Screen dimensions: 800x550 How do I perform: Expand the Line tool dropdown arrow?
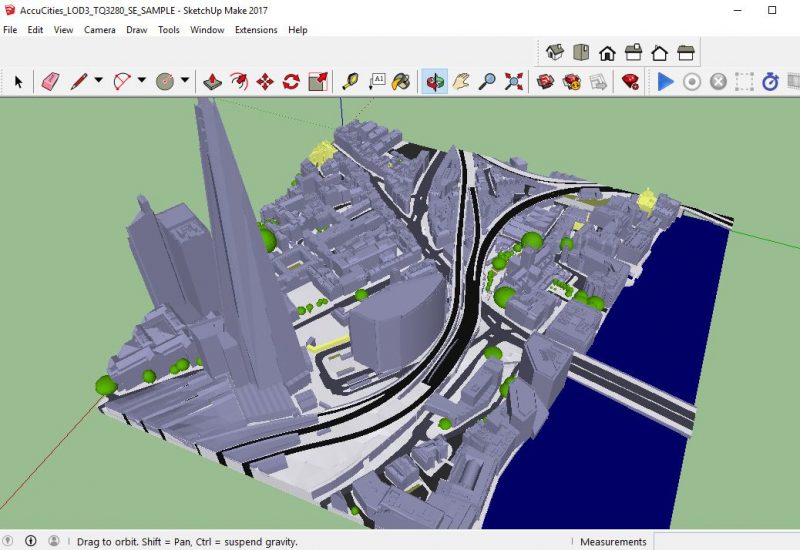pyautogui.click(x=98, y=81)
